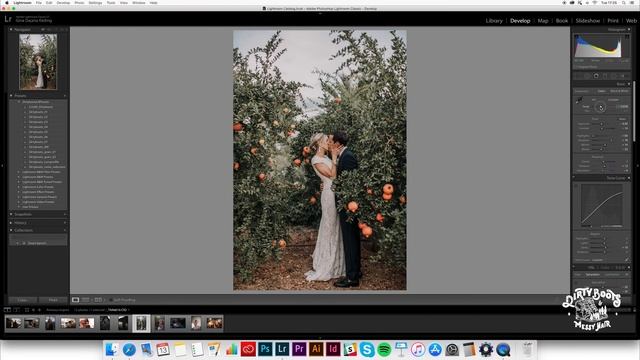Switch to the Print module
Screen dimensions: 640x360
(613, 20)
